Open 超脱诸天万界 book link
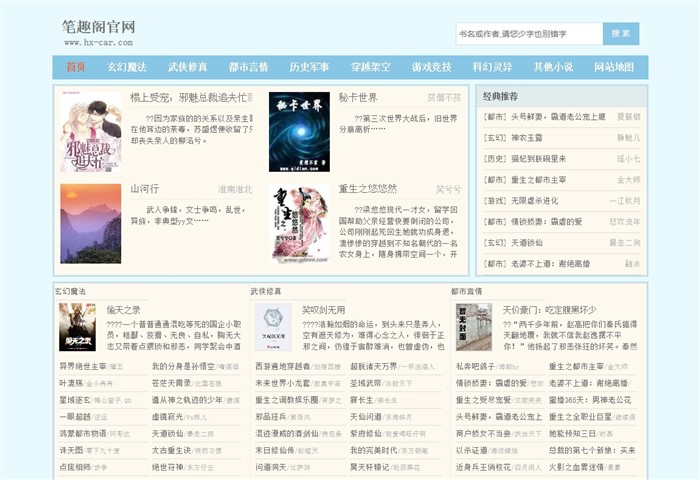Viewport: 700px width, 480px height. [x=374, y=367]
